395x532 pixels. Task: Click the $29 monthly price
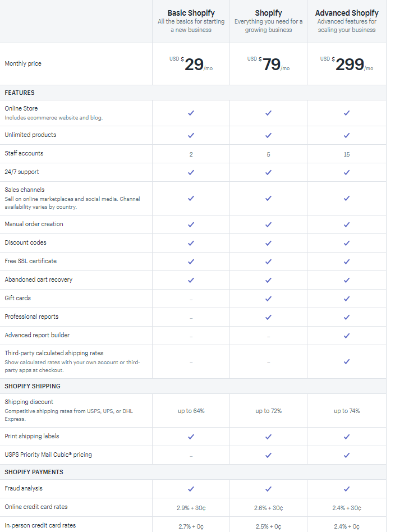(x=191, y=64)
